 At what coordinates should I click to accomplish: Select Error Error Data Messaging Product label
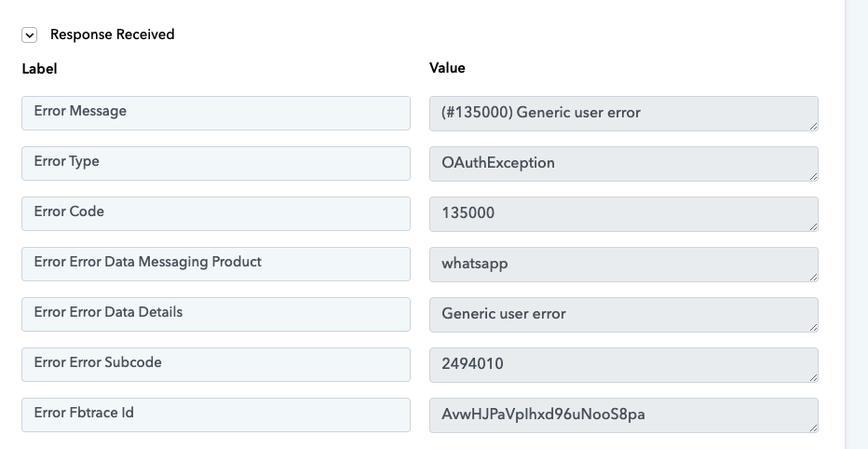pos(216,264)
